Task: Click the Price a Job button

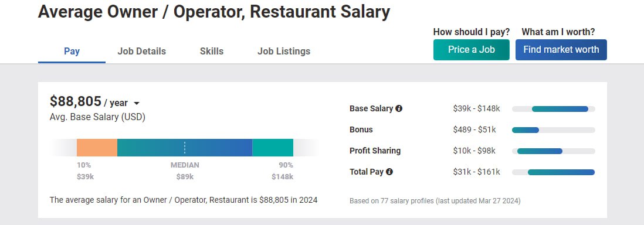Action: (472, 50)
